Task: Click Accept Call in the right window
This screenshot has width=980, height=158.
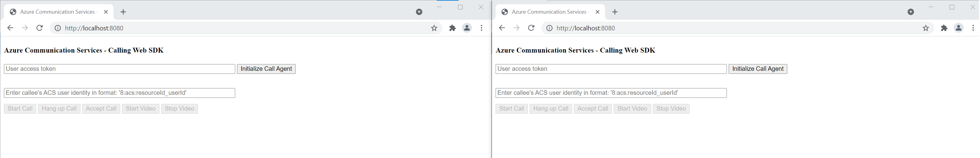Action: (592, 108)
